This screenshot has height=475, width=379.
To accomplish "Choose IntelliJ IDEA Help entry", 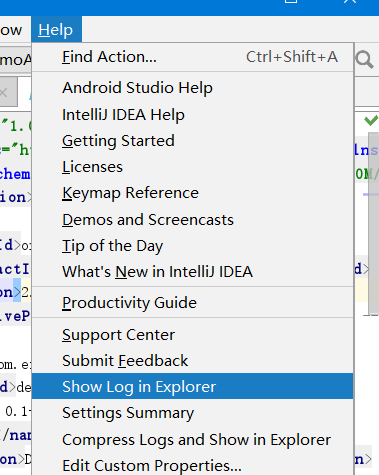I will point(193,115).
